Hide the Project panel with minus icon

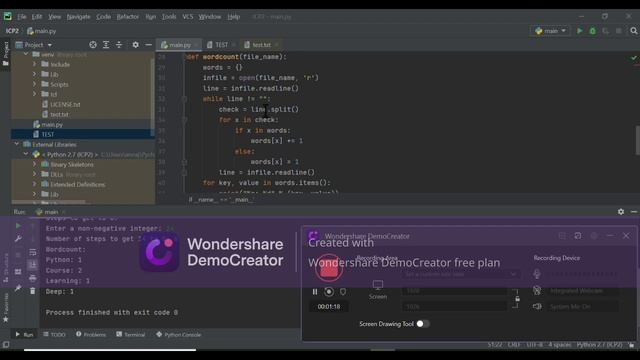click(x=149, y=45)
